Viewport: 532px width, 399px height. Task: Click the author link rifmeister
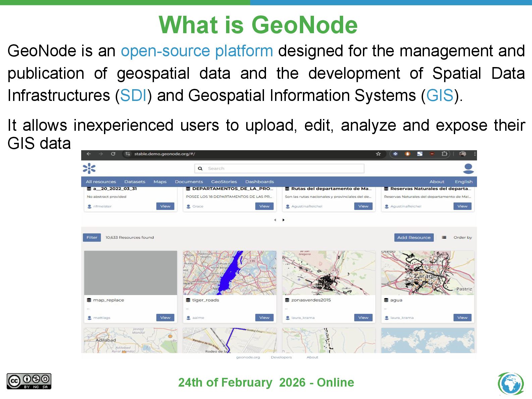(x=102, y=207)
